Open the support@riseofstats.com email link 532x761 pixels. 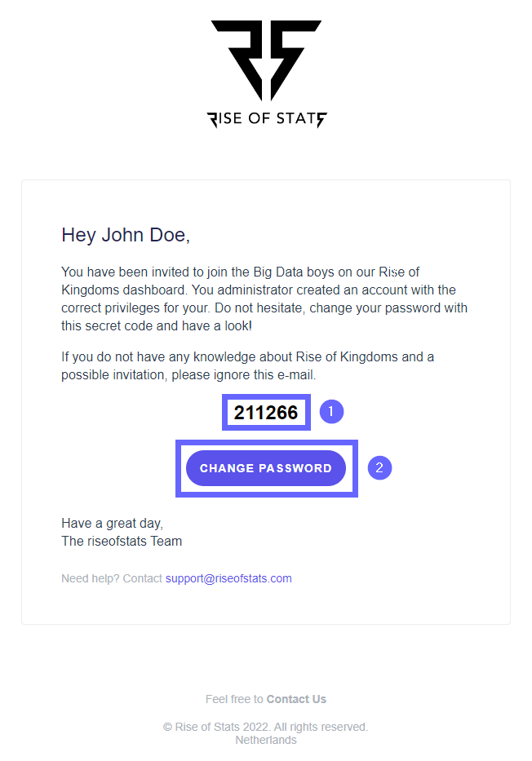(228, 578)
